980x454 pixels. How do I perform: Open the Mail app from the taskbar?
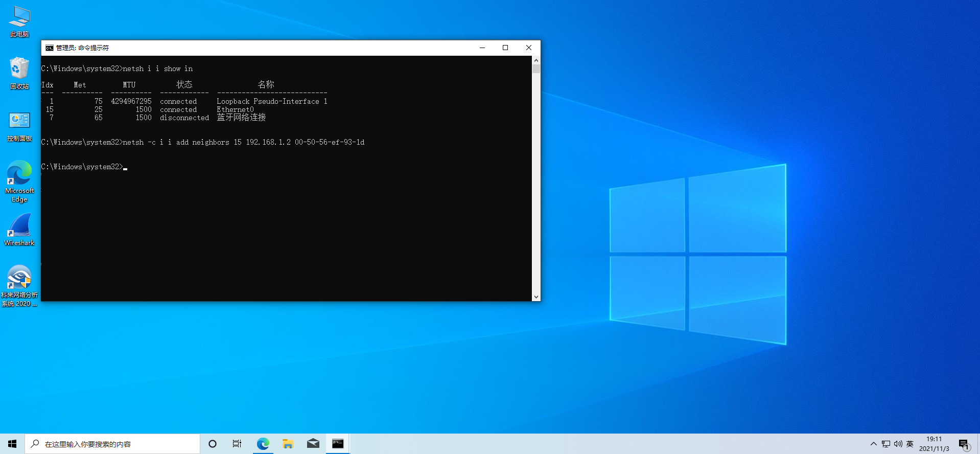(313, 444)
